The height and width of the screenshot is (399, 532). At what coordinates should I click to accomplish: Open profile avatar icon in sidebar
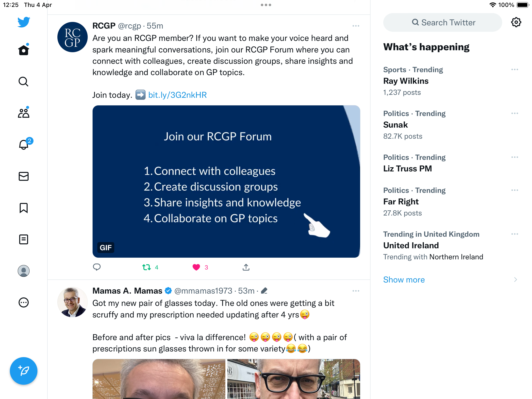pyautogui.click(x=24, y=271)
